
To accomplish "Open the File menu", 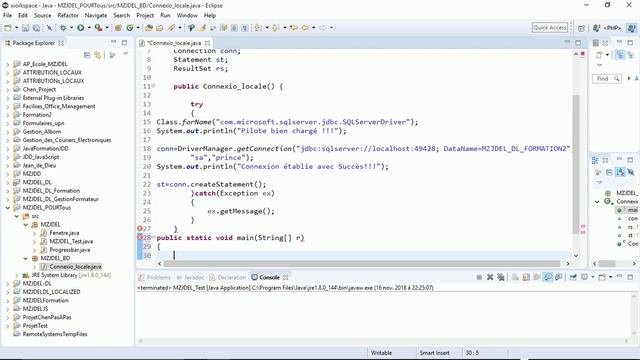I will click(7, 16).
